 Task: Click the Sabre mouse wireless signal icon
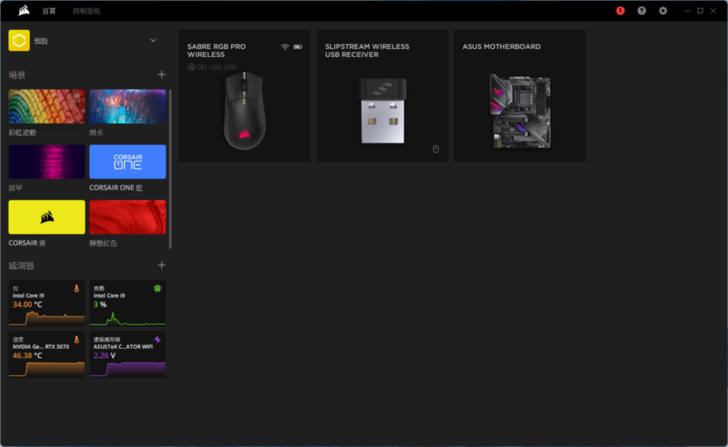tap(284, 47)
